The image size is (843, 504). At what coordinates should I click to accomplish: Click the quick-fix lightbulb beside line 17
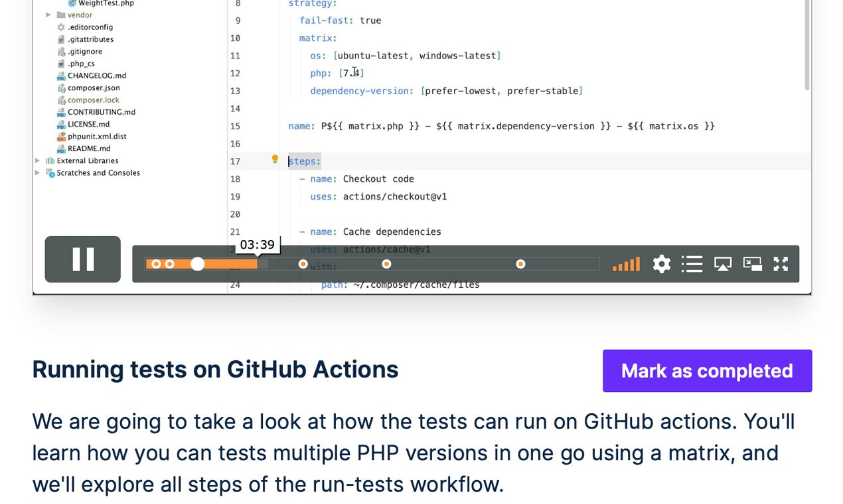tap(275, 158)
